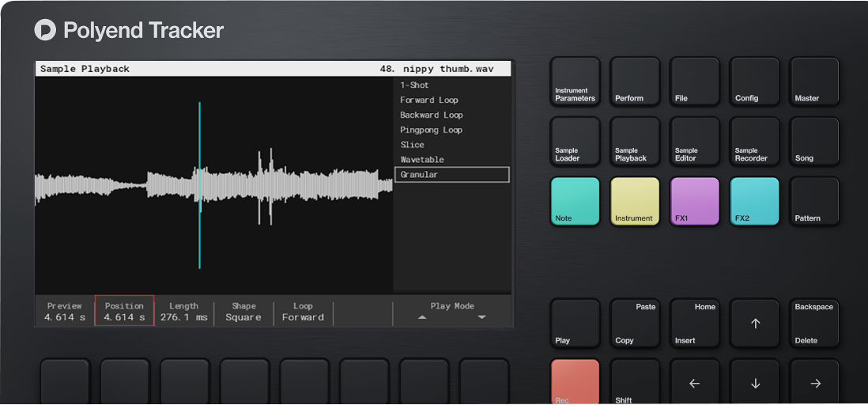Click the teal position marker in waveform
Viewport: 868px width, 405px height.
click(x=199, y=185)
